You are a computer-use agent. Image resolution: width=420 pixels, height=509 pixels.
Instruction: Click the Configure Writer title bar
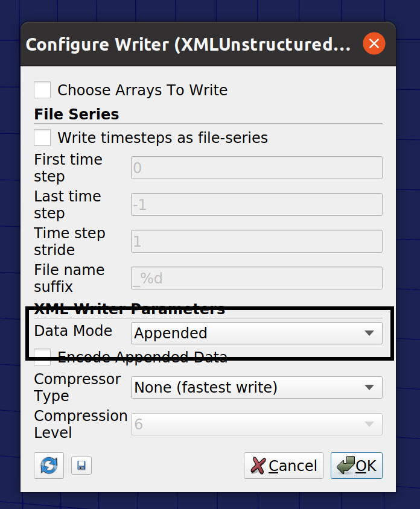(188, 44)
